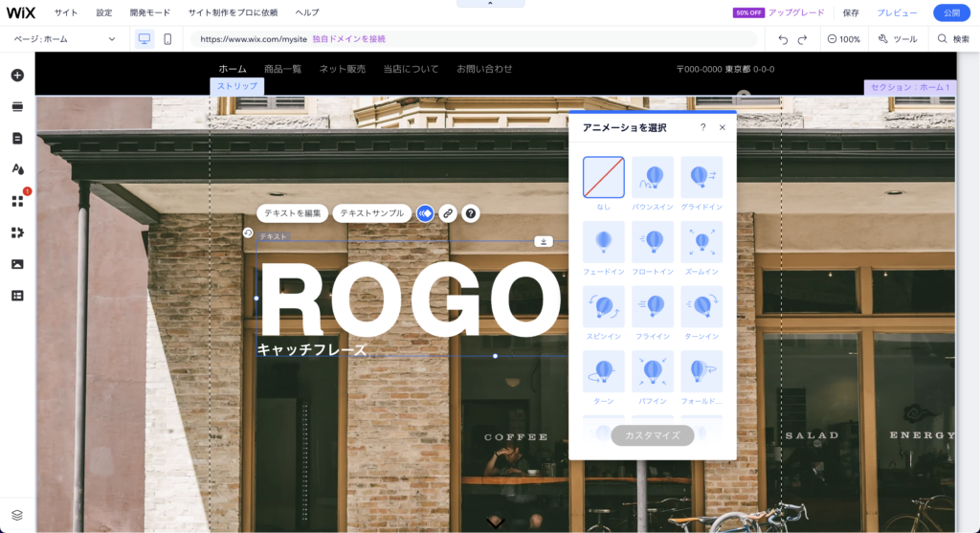This screenshot has height=533, width=980.
Task: Click the セクション:ホーム label
Action: (909, 87)
